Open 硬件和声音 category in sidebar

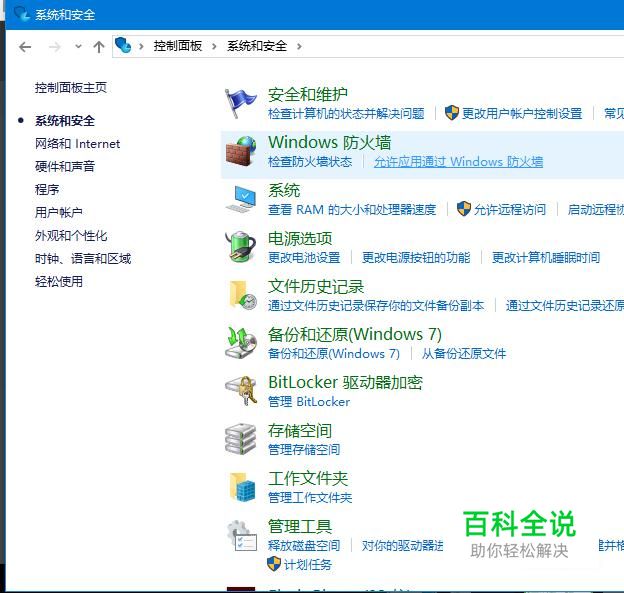click(65, 166)
